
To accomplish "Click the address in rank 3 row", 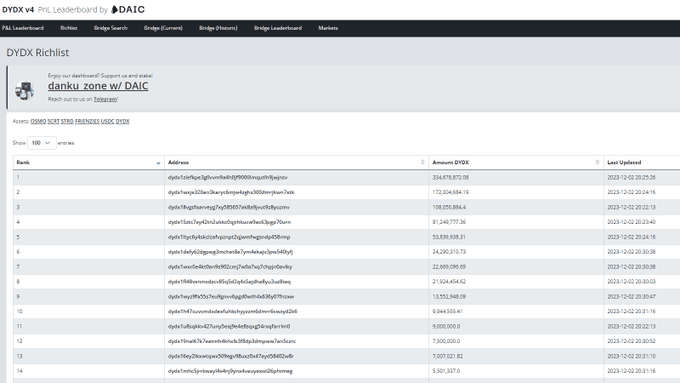I will tap(229, 207).
